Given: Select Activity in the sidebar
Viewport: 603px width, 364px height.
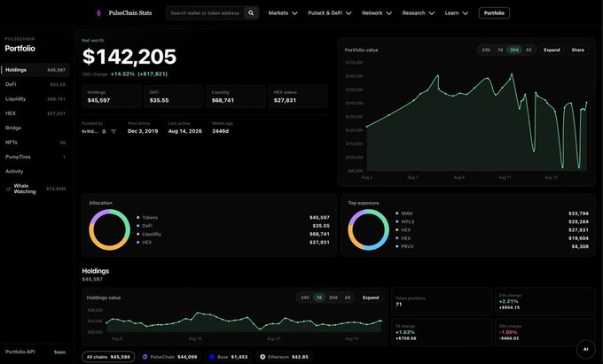Looking at the screenshot, I should point(35,171).
